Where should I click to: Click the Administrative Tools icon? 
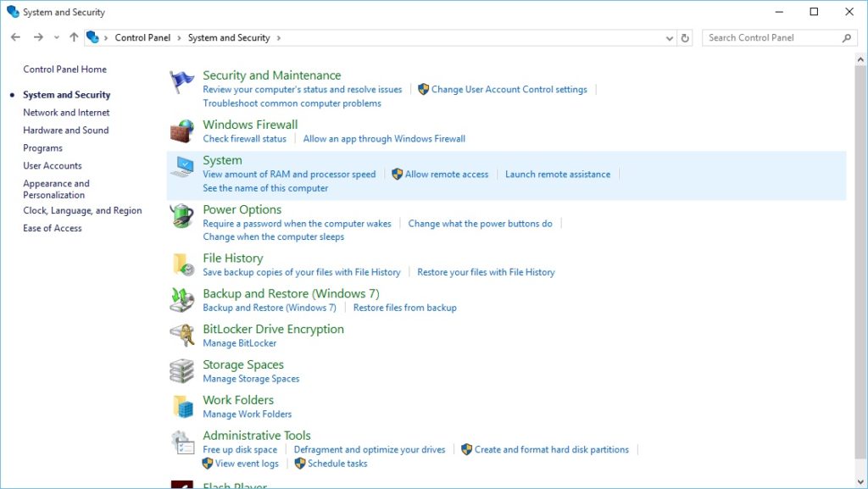click(x=181, y=442)
